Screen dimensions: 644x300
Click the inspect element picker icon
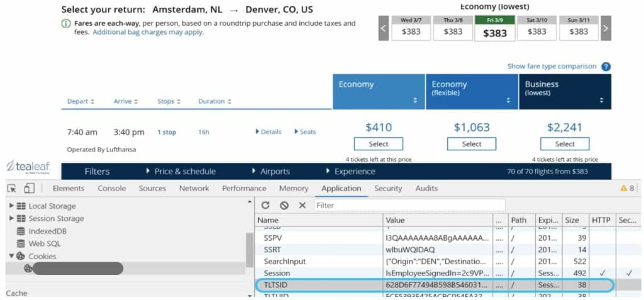(x=12, y=188)
